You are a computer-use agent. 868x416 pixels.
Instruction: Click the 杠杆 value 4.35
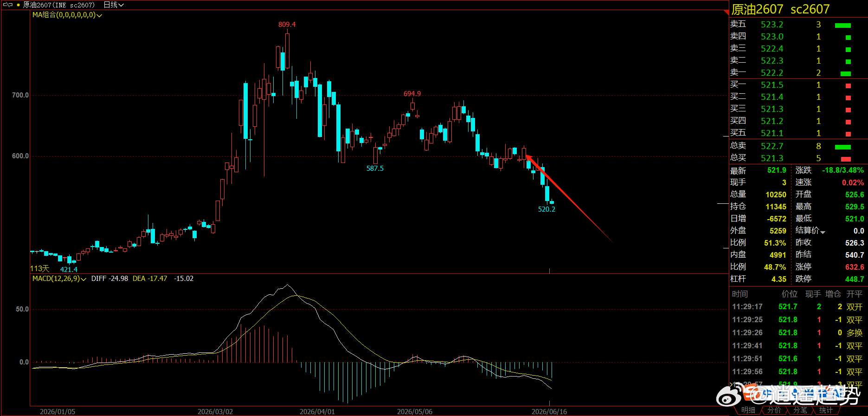779,279
